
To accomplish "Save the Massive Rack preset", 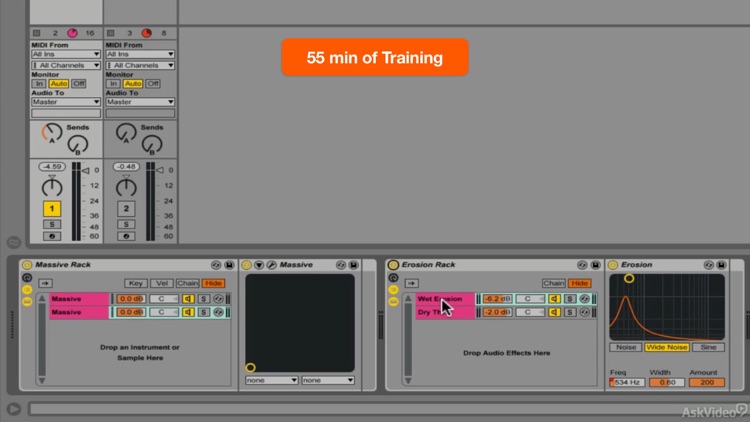I will click(x=230, y=265).
